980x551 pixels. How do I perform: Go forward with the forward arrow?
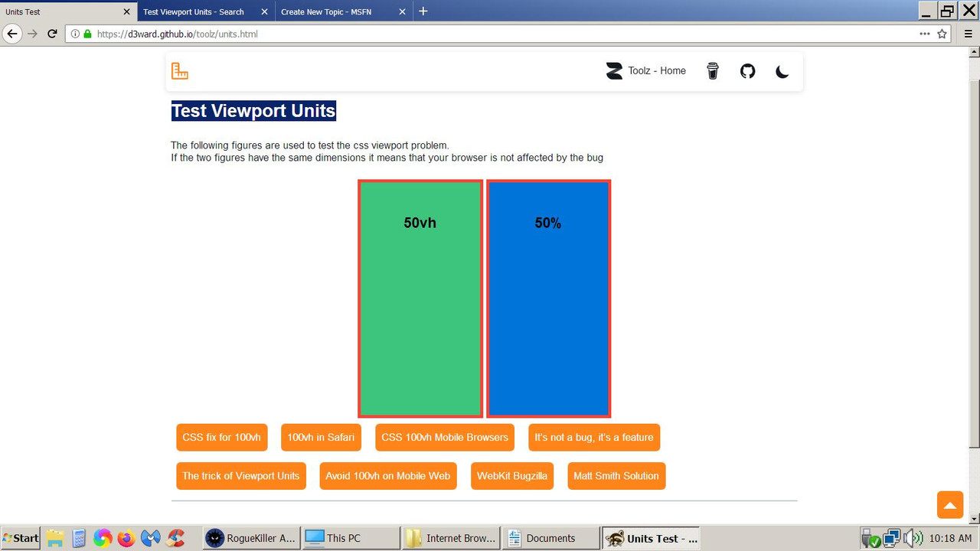coord(32,34)
